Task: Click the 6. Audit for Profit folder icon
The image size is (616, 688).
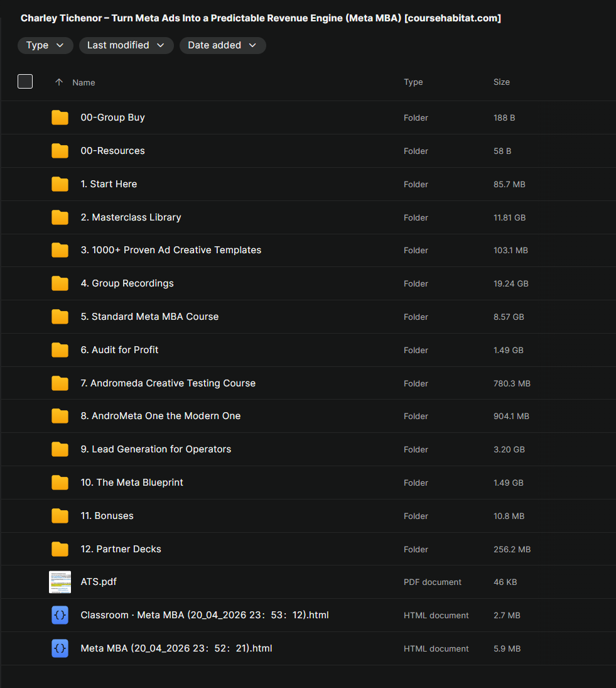Action: (x=60, y=350)
